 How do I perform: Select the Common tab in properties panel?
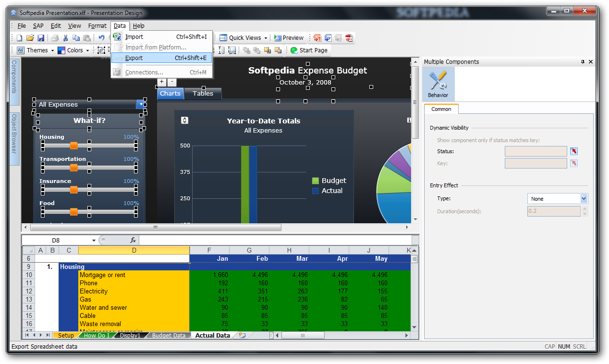coord(441,109)
